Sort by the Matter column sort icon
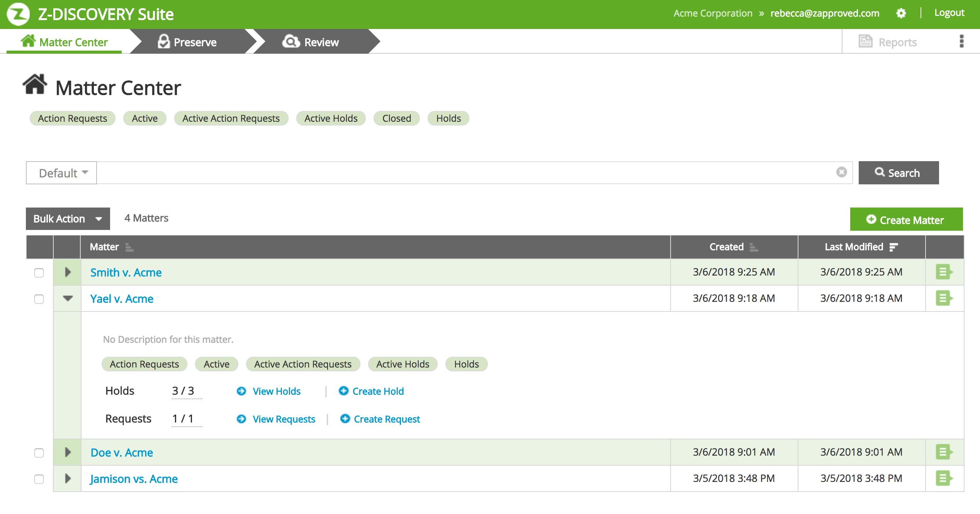 129,247
